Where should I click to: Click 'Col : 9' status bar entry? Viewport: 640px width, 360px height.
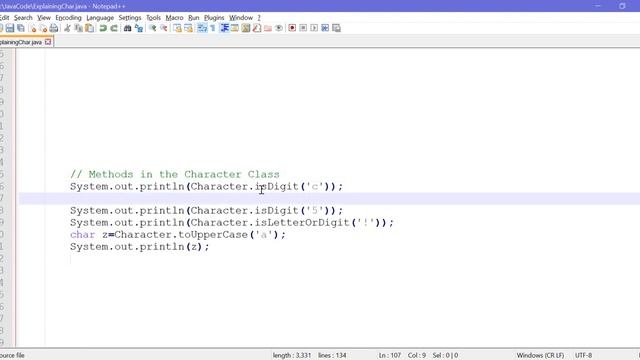tap(417, 355)
